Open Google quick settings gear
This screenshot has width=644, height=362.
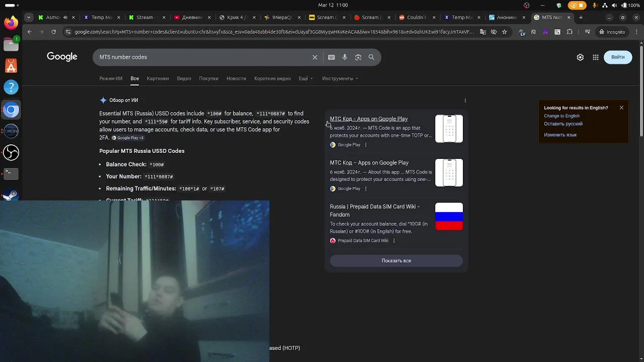(580, 57)
